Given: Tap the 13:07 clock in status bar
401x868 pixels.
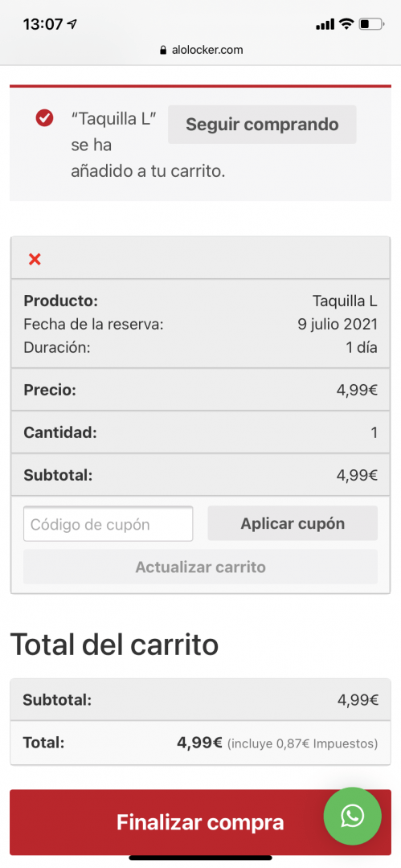Looking at the screenshot, I should coord(43,24).
